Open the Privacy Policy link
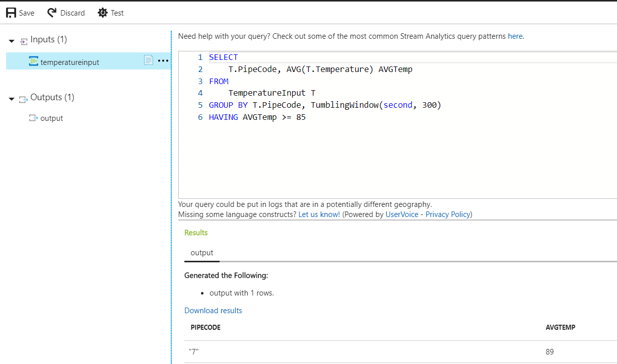The image size is (617, 364). pos(448,214)
